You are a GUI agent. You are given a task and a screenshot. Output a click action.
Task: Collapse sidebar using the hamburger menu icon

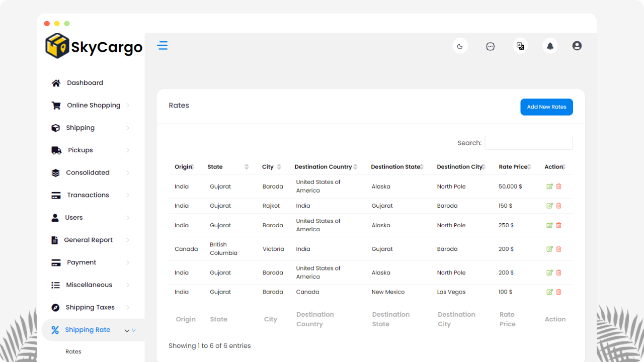click(162, 46)
